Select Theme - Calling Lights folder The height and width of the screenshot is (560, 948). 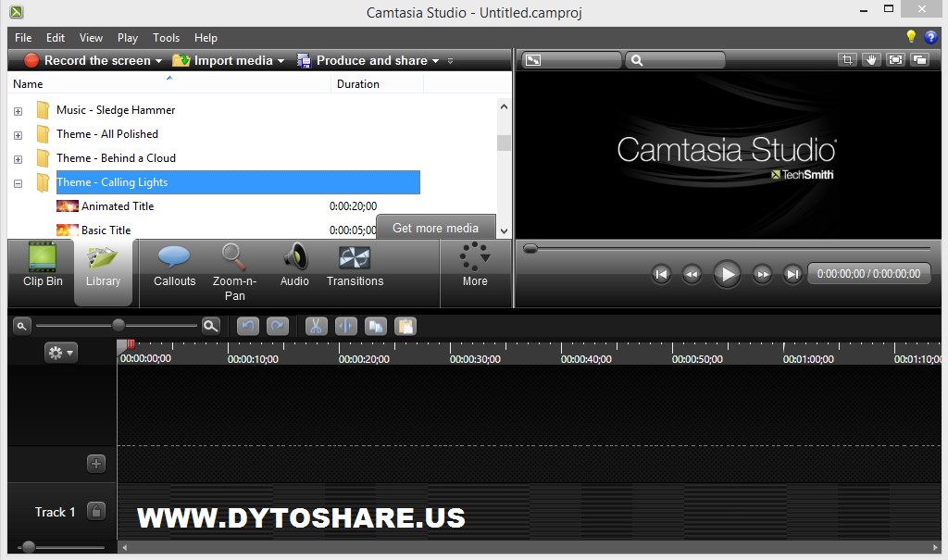point(238,182)
